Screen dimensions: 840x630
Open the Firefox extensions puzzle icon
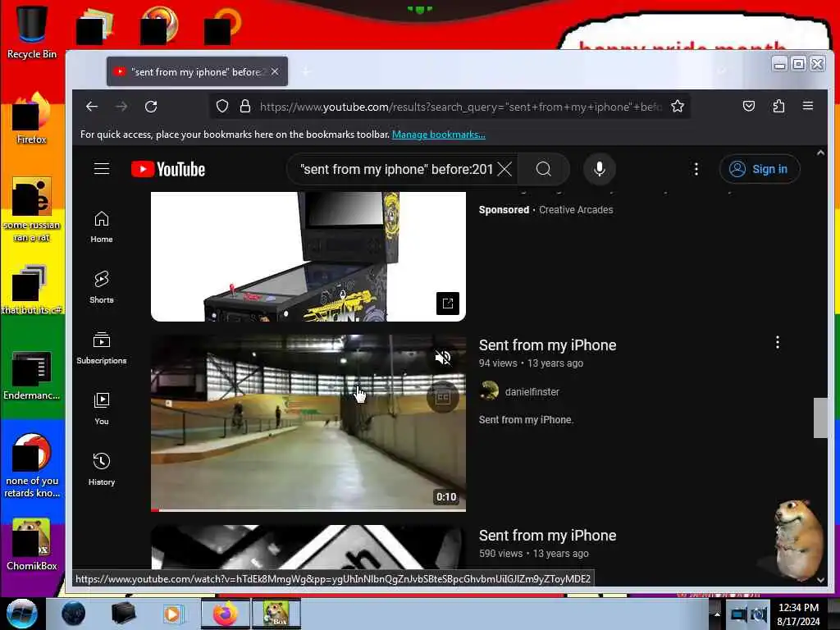[778, 106]
